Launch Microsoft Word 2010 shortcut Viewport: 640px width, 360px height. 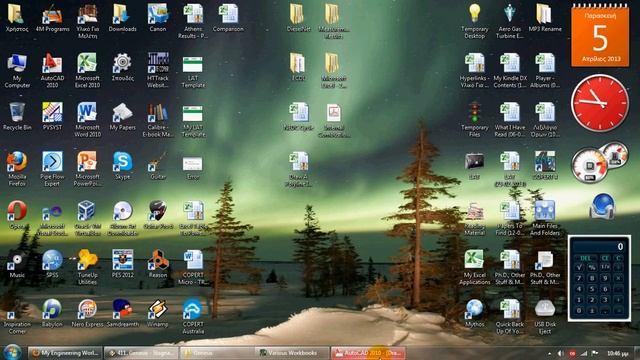pos(87,119)
